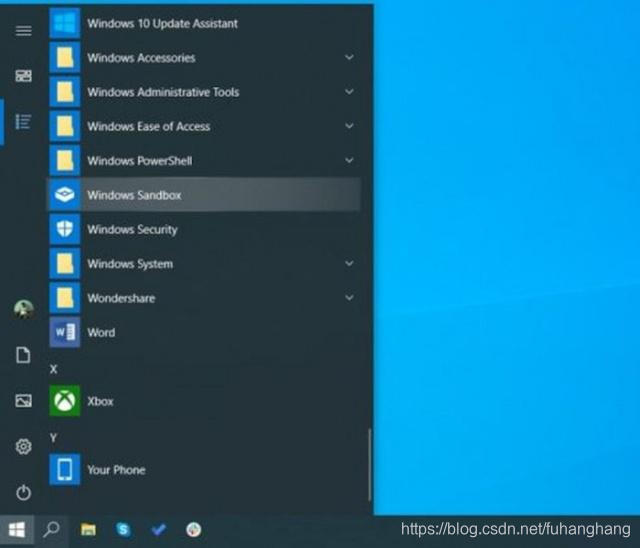Click the Windows 10 Update Assistant icon
The height and width of the screenshot is (548, 640).
click(x=65, y=23)
